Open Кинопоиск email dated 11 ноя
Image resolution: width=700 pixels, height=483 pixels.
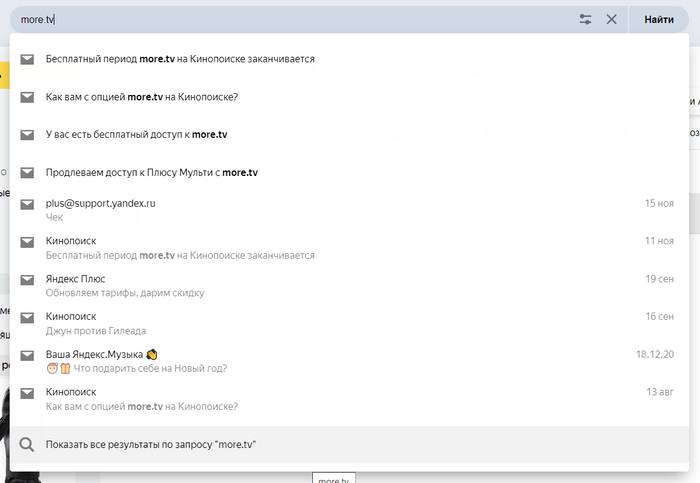pyautogui.click(x=349, y=248)
